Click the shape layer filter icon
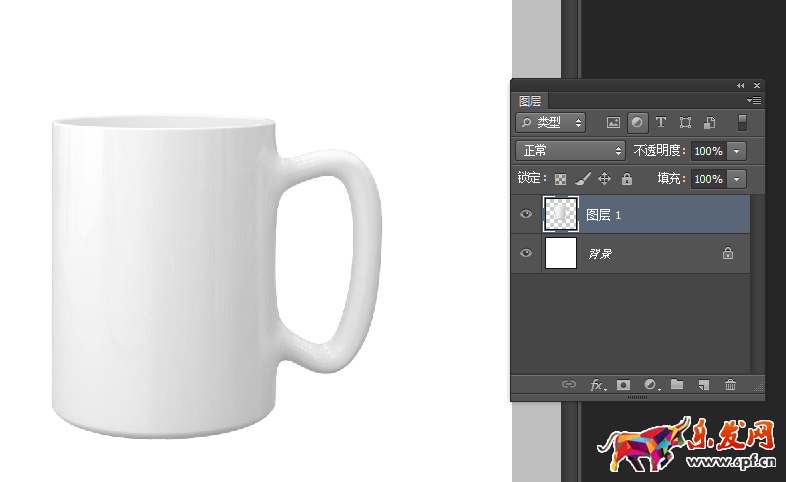 pyautogui.click(x=685, y=123)
